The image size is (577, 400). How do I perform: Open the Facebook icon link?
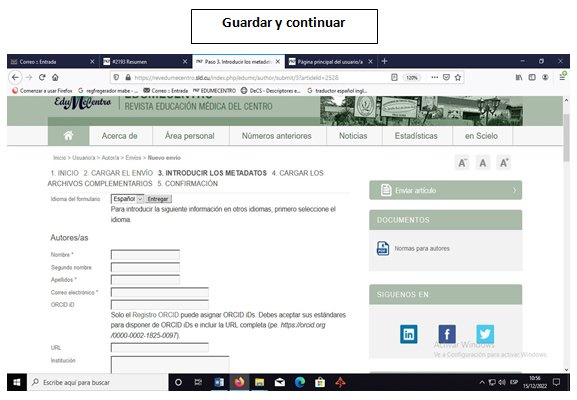coord(447,334)
